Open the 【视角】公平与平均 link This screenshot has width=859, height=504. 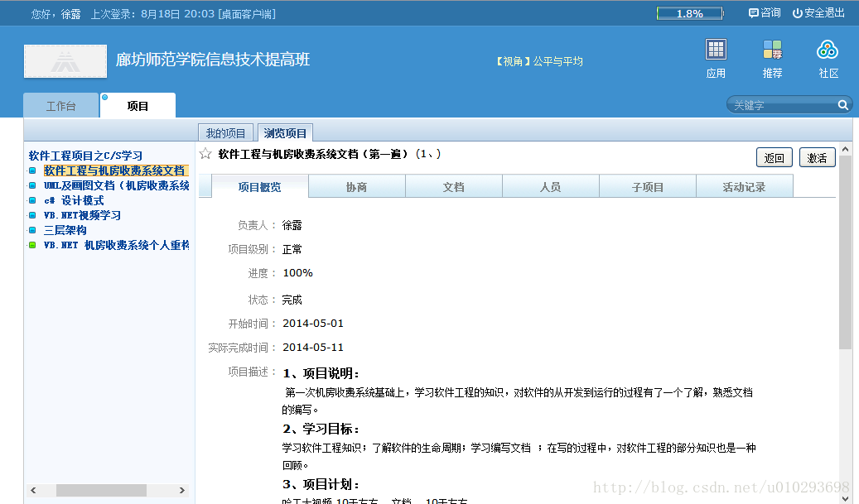[x=539, y=61]
